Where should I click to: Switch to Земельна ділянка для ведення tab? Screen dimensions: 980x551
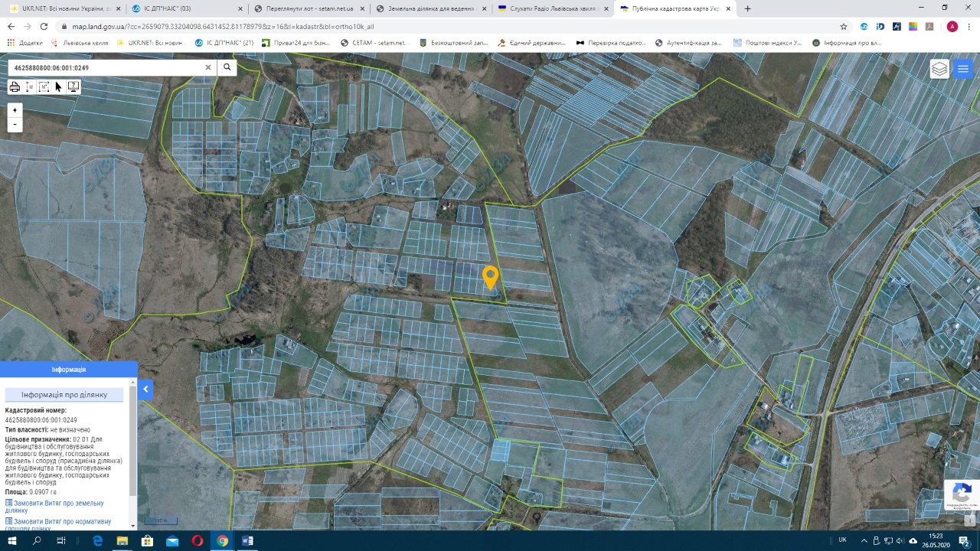[x=430, y=8]
